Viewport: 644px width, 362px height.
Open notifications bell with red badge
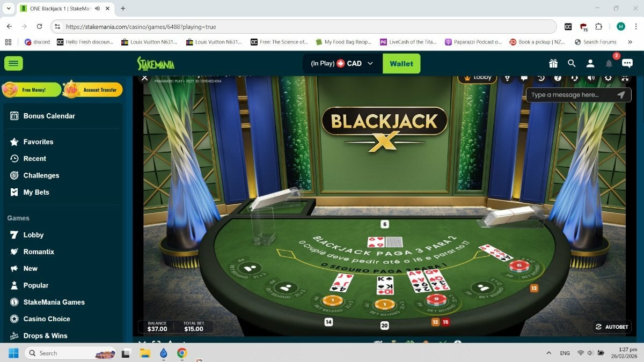609,63
